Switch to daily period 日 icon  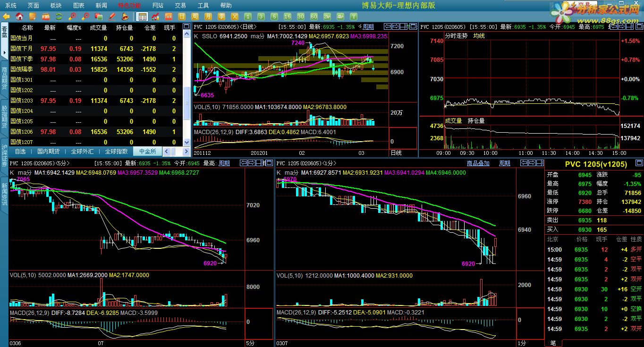tap(182, 17)
